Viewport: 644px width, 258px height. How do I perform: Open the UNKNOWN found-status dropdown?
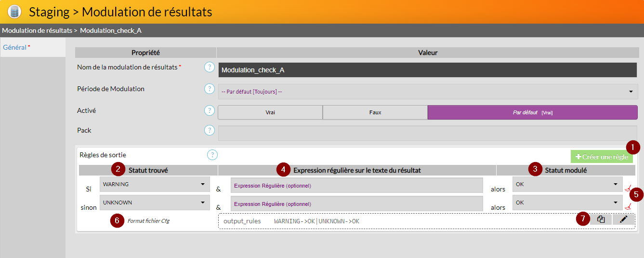(154, 203)
